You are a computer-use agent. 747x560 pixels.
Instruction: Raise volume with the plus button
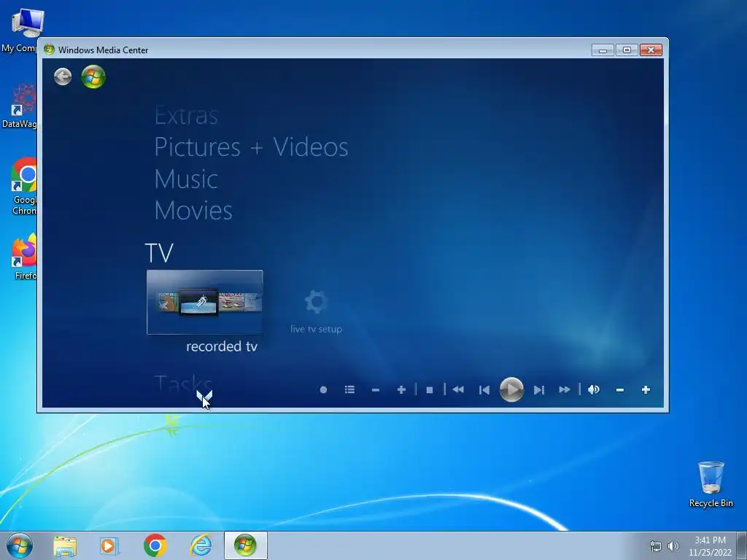pos(646,390)
